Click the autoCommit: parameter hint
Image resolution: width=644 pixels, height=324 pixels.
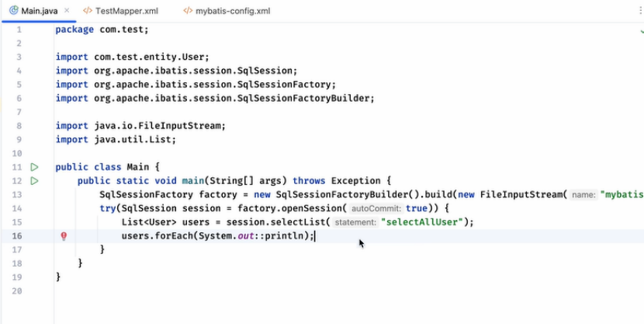(x=376, y=208)
